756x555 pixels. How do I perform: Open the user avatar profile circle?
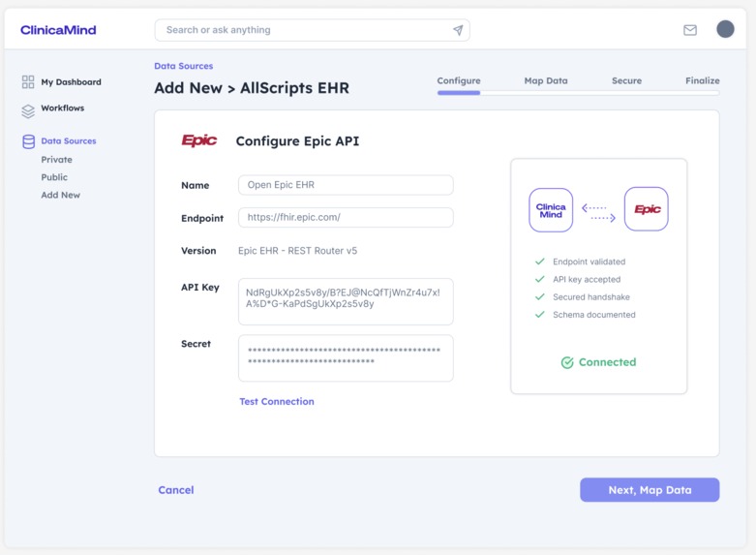click(725, 29)
